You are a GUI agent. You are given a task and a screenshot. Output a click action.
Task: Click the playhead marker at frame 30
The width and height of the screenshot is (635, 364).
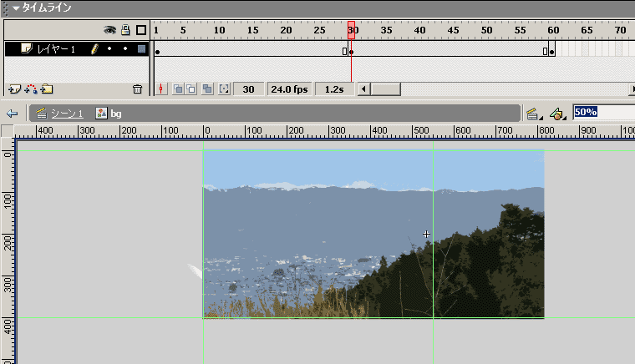pos(351,30)
